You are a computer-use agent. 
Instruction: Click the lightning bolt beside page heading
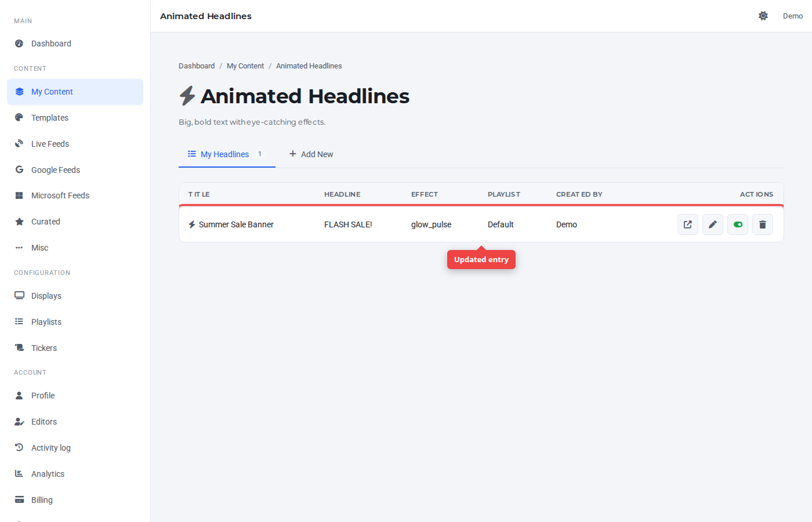click(187, 96)
